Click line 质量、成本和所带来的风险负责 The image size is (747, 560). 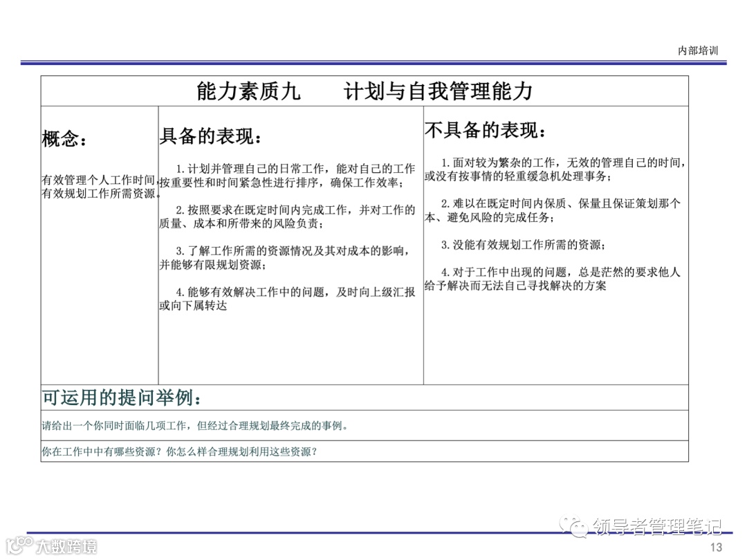[x=241, y=223]
